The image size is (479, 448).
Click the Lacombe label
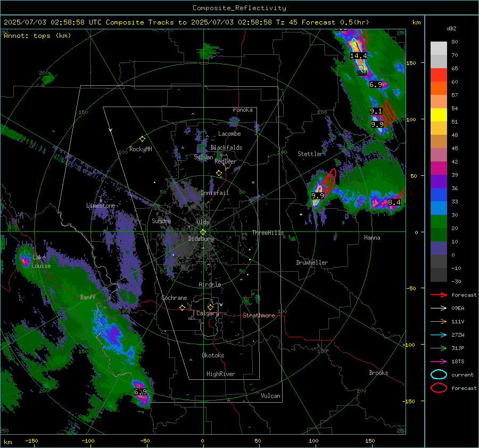(x=229, y=134)
